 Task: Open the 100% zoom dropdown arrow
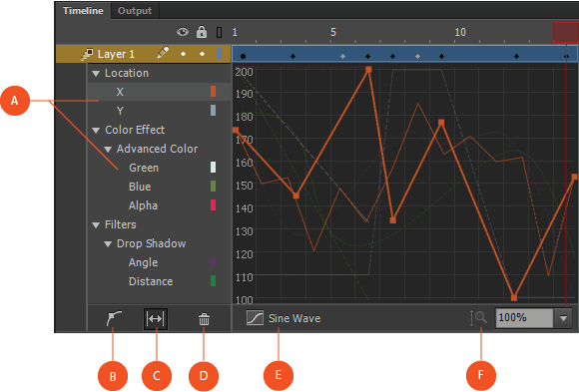(x=563, y=318)
